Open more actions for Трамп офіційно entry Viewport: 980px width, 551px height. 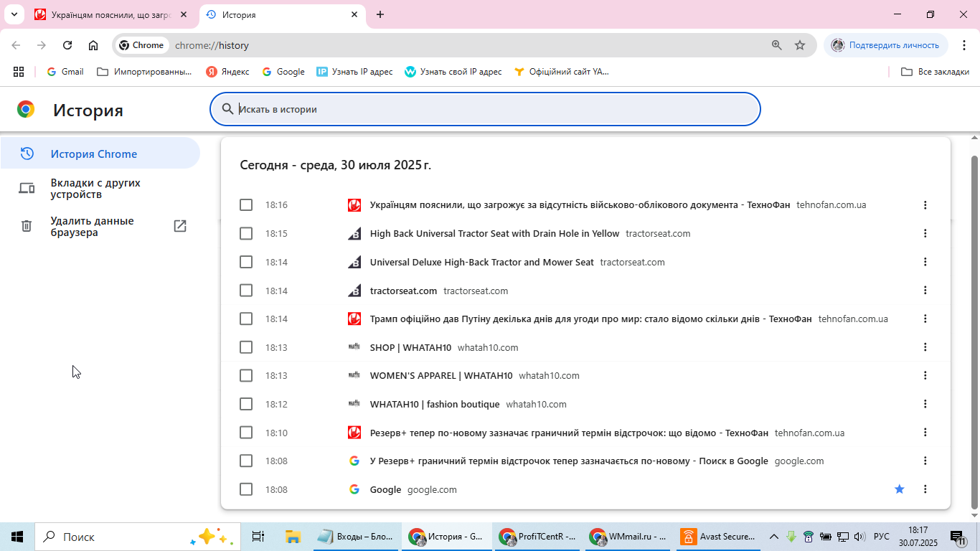[x=925, y=319]
